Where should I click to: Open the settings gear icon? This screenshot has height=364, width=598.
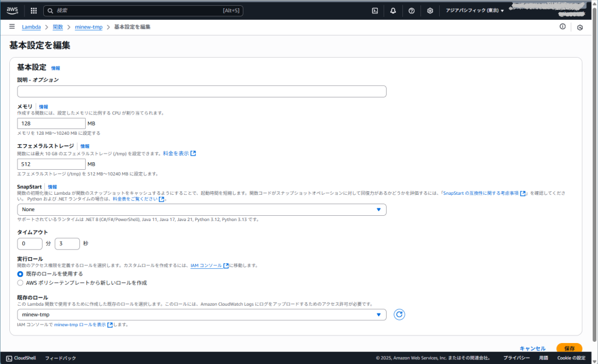(430, 10)
